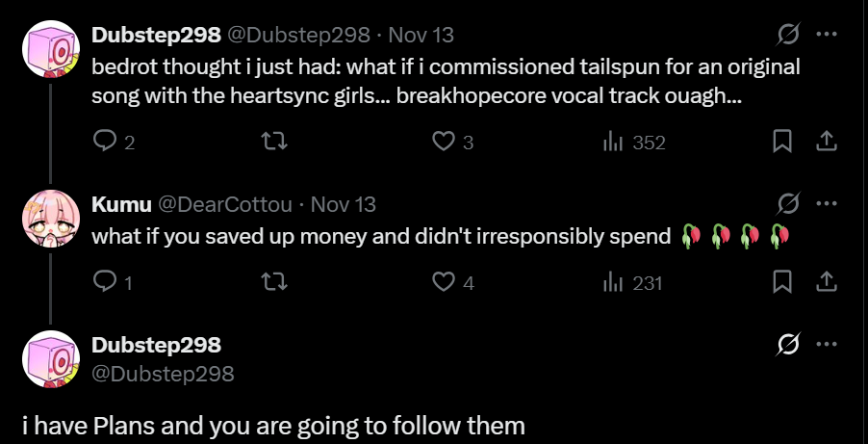This screenshot has width=868, height=444.
Task: Open more options on the bottom tweet
Action: point(826,345)
